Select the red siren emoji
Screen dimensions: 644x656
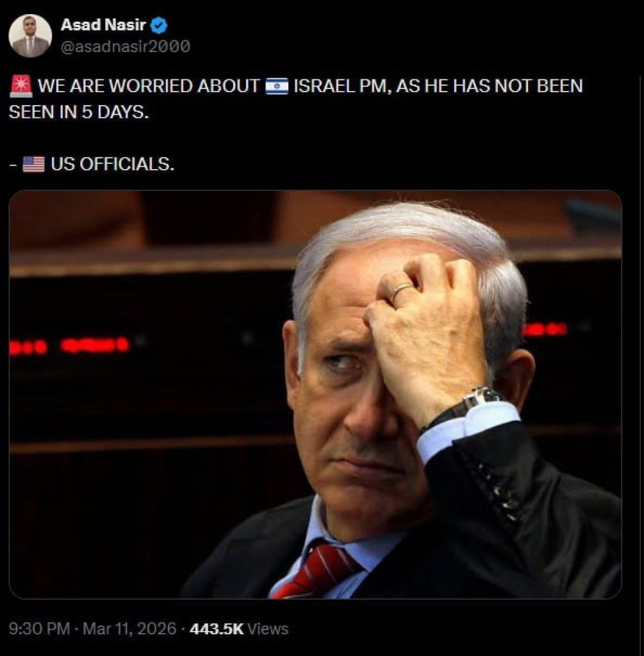click(x=21, y=86)
